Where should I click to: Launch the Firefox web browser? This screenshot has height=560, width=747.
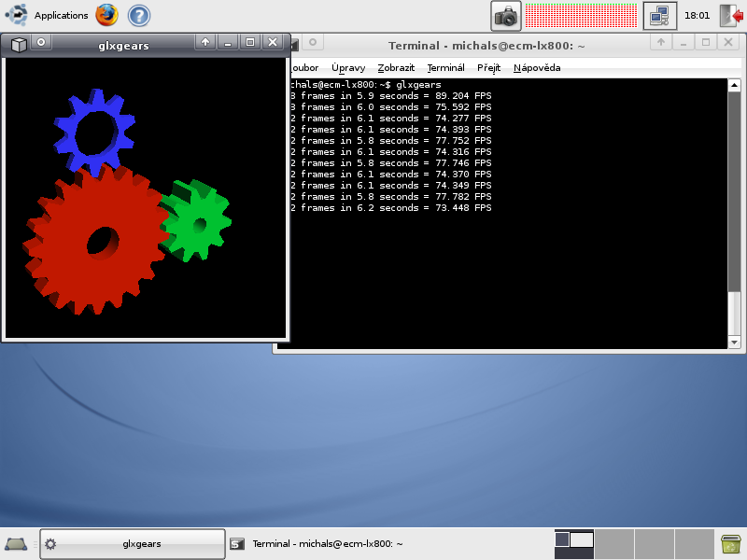(106, 15)
